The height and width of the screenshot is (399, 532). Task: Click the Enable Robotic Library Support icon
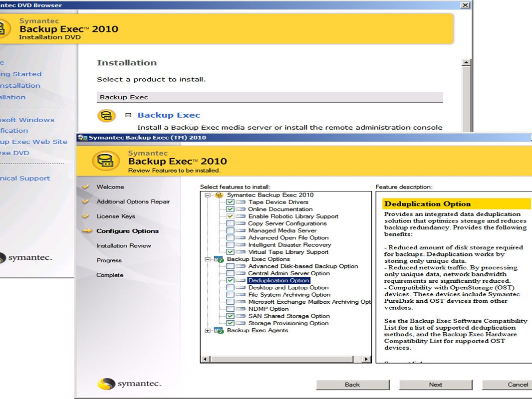(x=241, y=216)
